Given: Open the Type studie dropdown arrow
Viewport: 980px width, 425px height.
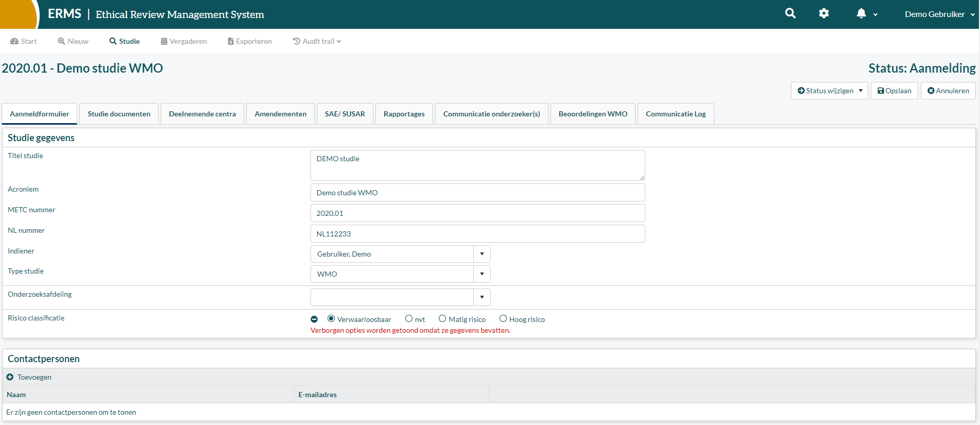Looking at the screenshot, I should click(x=482, y=274).
